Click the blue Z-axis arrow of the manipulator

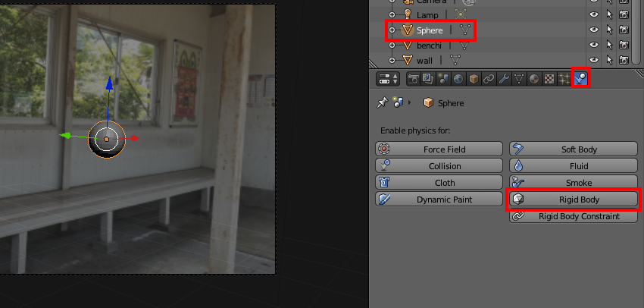109,83
